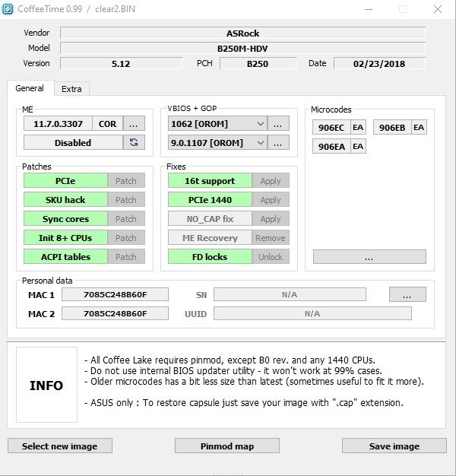Click the browse button next to the 9.0.1107 [OROM] dropdown
Image resolution: width=456 pixels, height=476 pixels.
tap(278, 142)
